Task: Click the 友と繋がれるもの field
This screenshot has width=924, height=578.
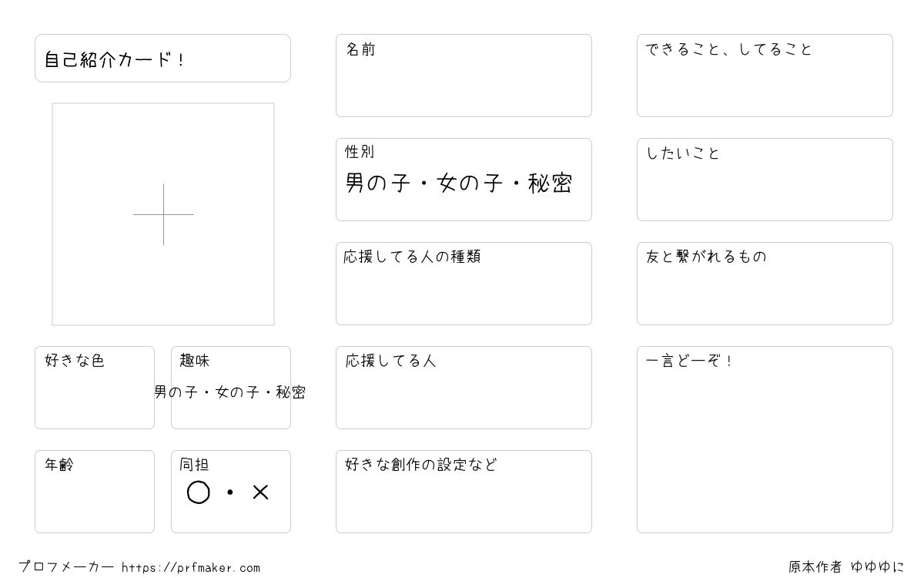Action: coord(765,284)
